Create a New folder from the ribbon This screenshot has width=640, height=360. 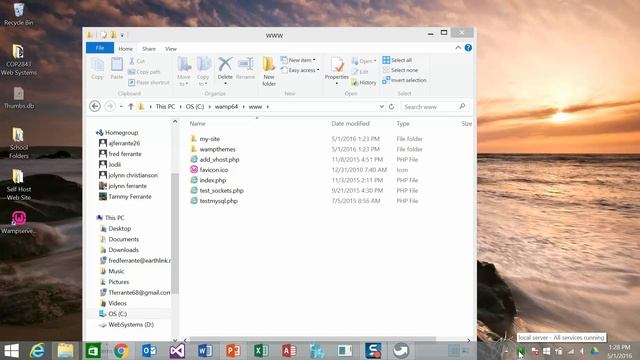tap(269, 71)
